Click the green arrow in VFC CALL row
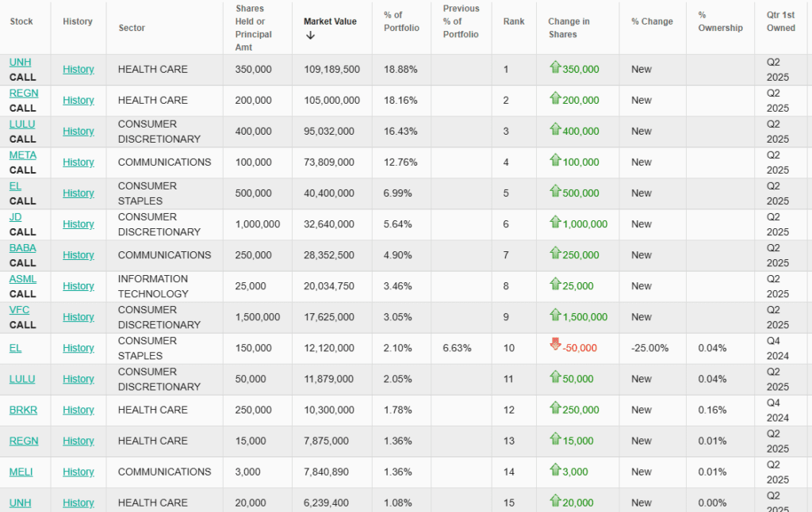Screen dimensions: 812x512 tap(555, 315)
